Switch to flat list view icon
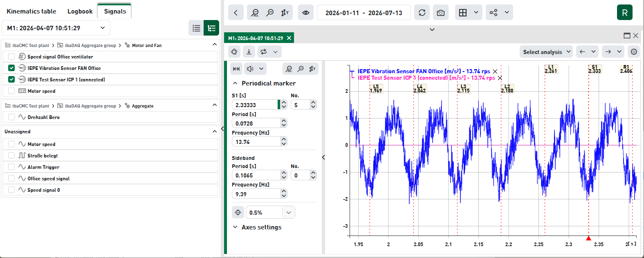Viewport: 644px width, 258px height. click(x=196, y=28)
